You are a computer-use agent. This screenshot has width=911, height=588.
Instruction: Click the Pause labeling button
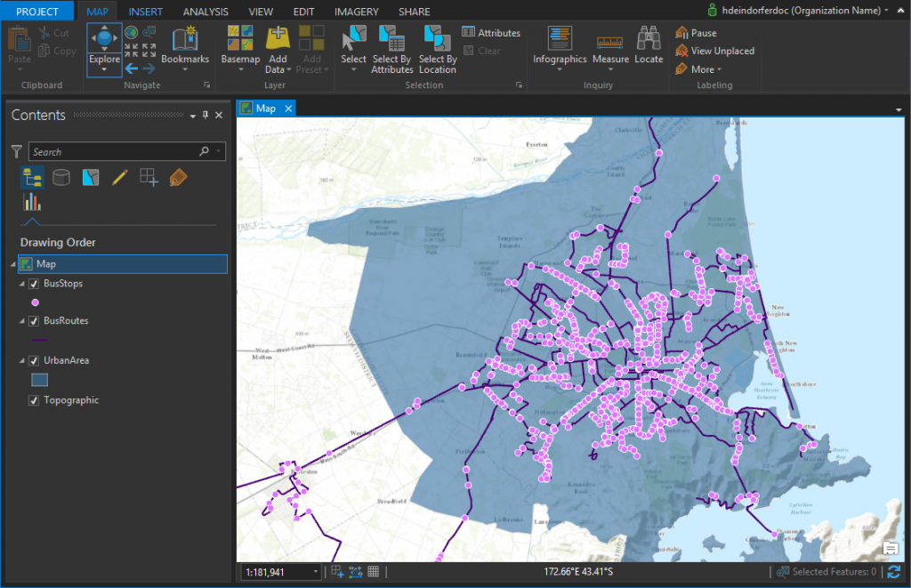698,33
